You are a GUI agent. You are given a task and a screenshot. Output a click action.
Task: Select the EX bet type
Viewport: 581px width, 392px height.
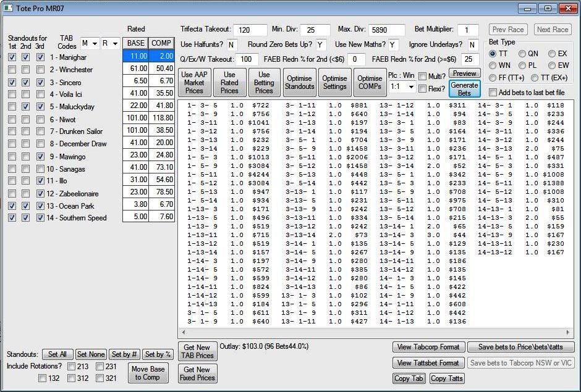coord(552,54)
